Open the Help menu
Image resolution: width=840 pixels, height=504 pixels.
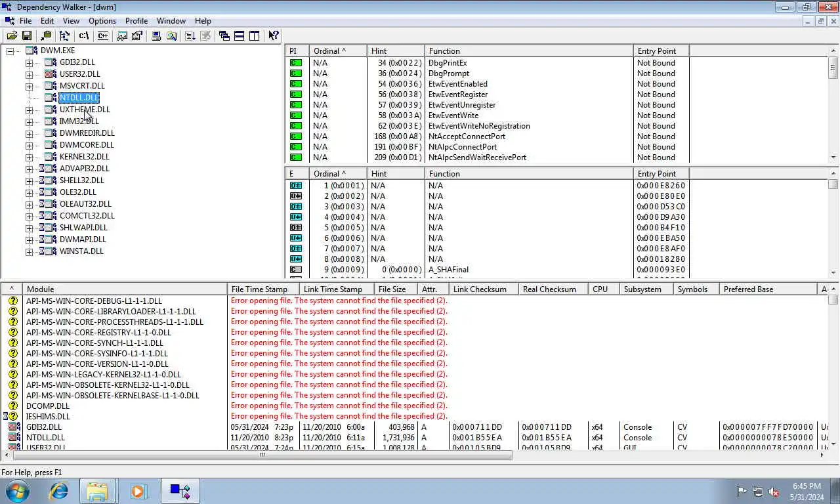coord(203,21)
